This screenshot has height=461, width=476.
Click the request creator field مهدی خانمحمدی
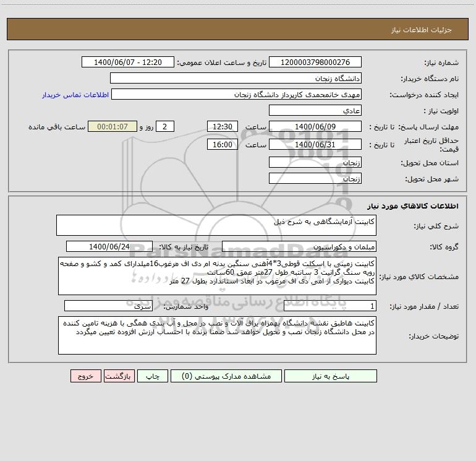(x=237, y=94)
